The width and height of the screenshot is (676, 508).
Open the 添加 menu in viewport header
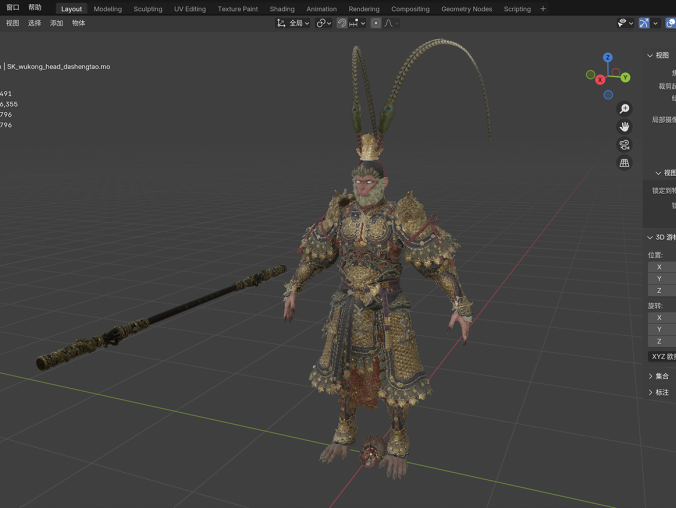click(56, 23)
